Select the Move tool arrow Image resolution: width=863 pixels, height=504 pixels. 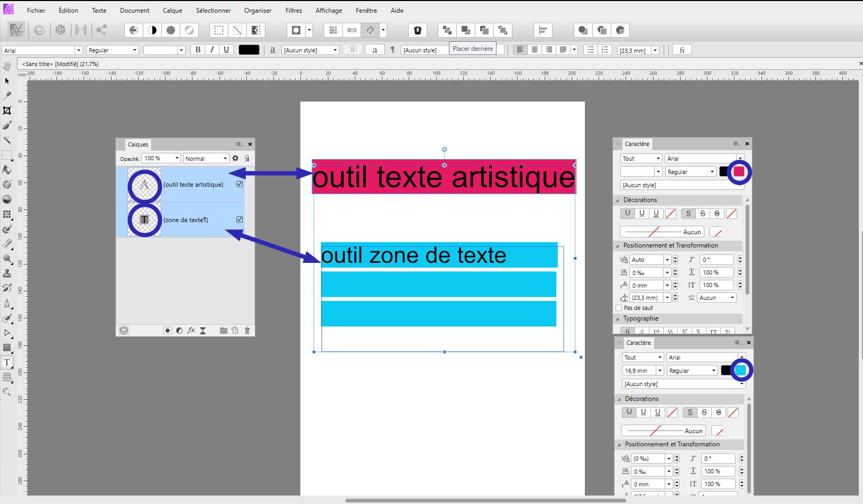coord(7,81)
